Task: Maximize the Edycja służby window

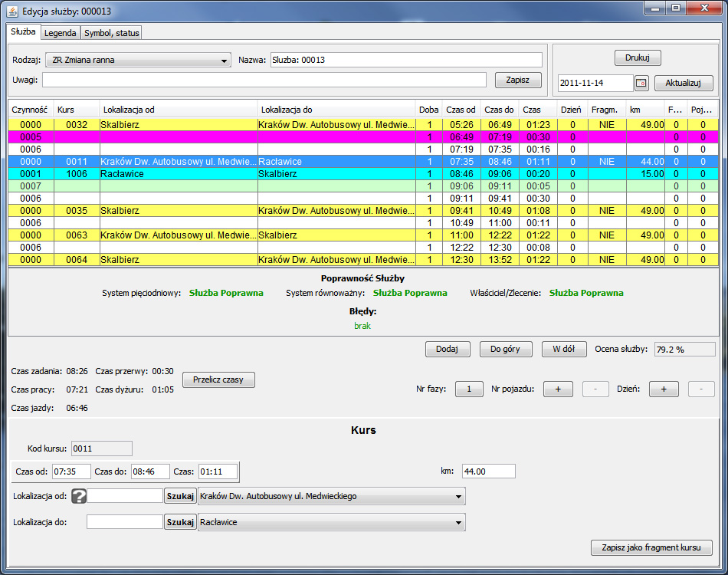Action: point(676,8)
